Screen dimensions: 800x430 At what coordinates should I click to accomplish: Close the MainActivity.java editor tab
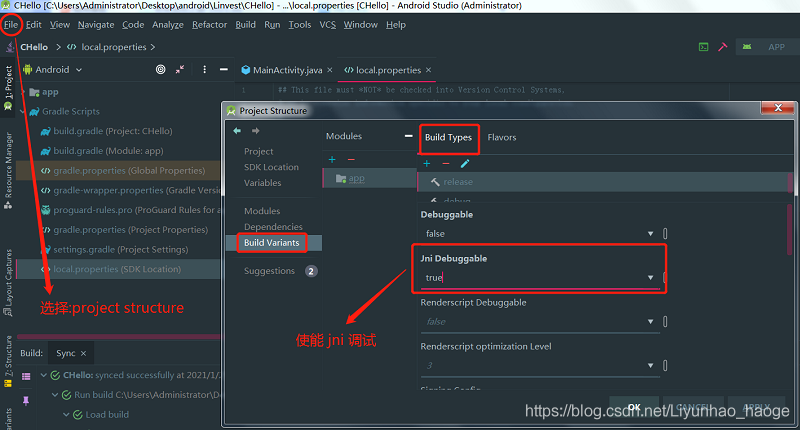(x=330, y=70)
